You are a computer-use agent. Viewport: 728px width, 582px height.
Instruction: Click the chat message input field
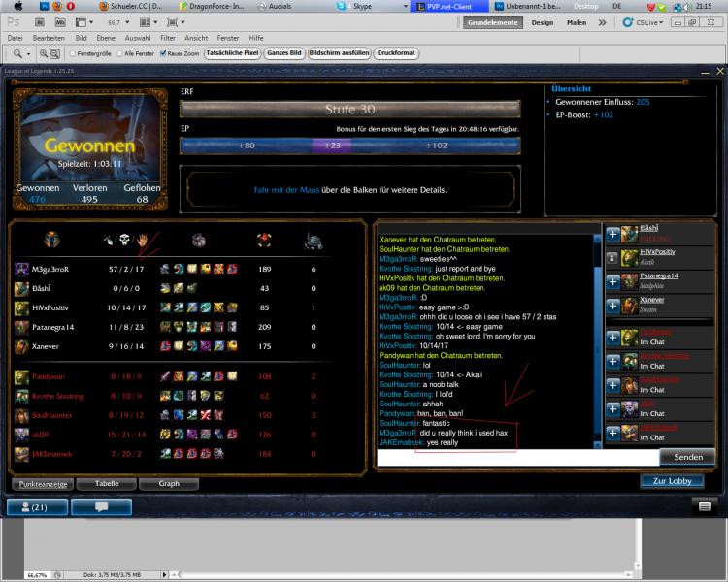pyautogui.click(x=518, y=457)
